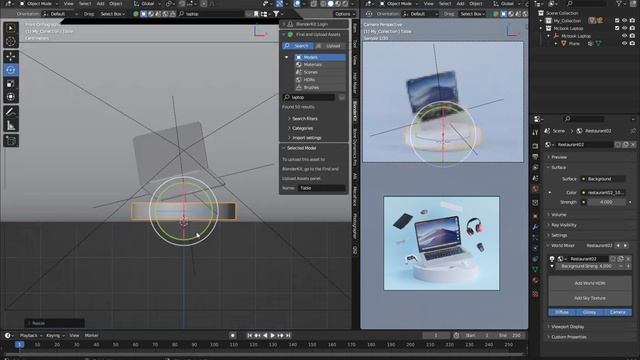Click the Camera button in World Mixer
The height and width of the screenshot is (360, 640).
coord(618,312)
